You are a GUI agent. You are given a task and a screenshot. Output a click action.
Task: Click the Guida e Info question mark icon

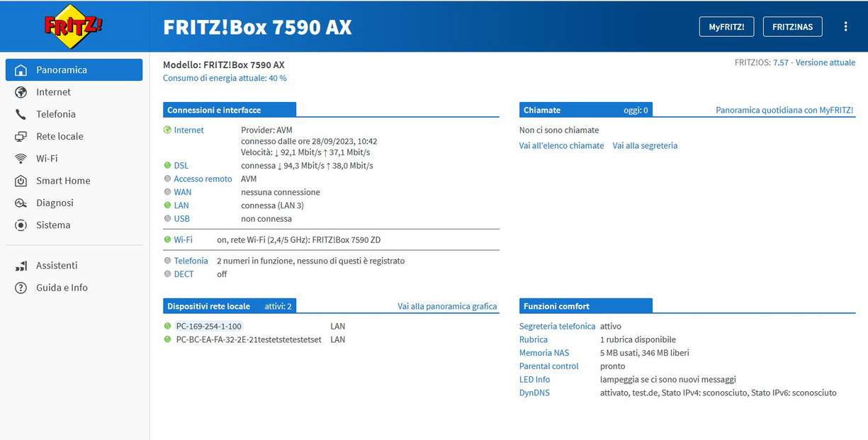[x=21, y=288]
